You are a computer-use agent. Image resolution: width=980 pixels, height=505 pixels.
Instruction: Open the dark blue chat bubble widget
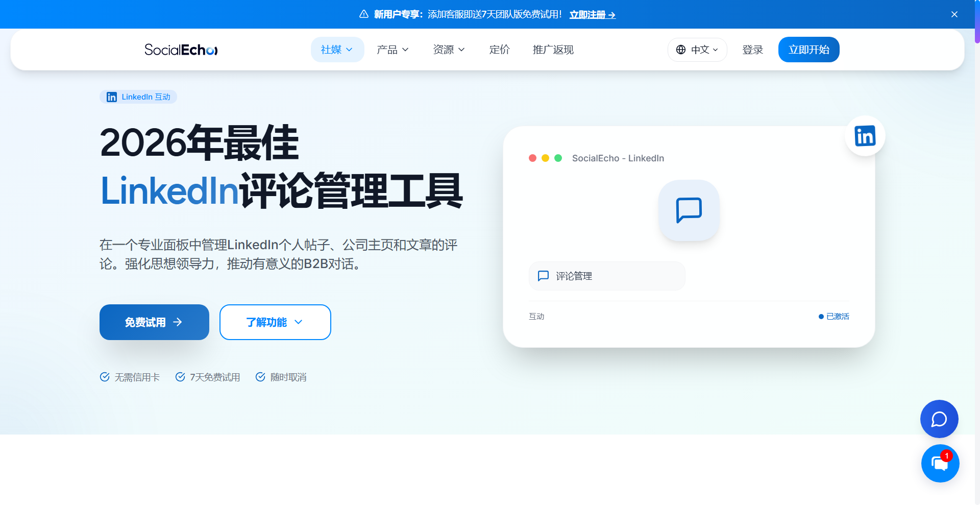tap(939, 419)
